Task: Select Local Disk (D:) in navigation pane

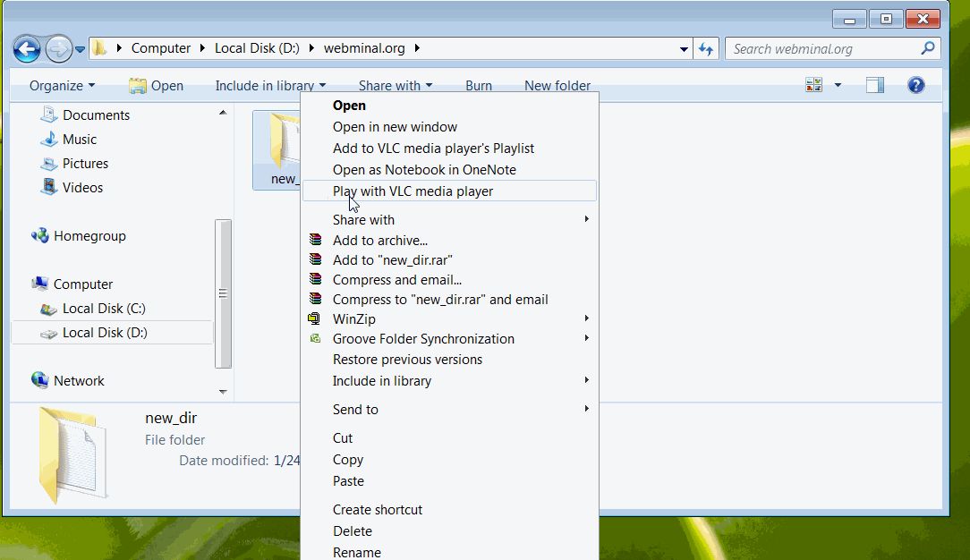Action: click(113, 333)
